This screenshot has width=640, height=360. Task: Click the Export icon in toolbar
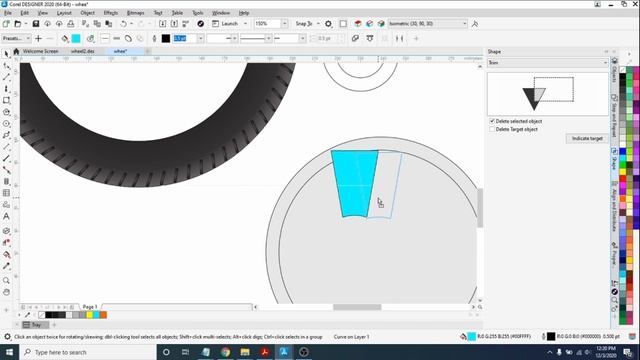(174, 24)
